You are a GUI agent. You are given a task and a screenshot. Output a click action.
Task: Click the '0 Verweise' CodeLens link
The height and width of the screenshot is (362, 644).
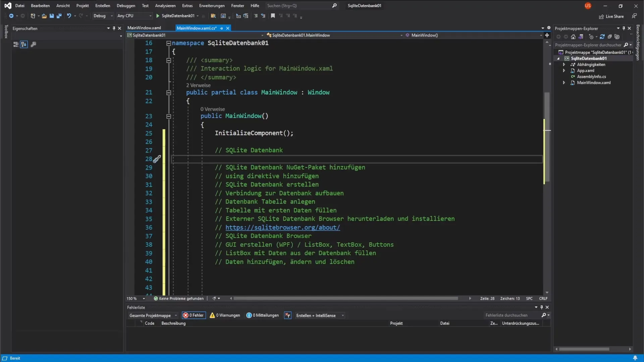coord(213,109)
